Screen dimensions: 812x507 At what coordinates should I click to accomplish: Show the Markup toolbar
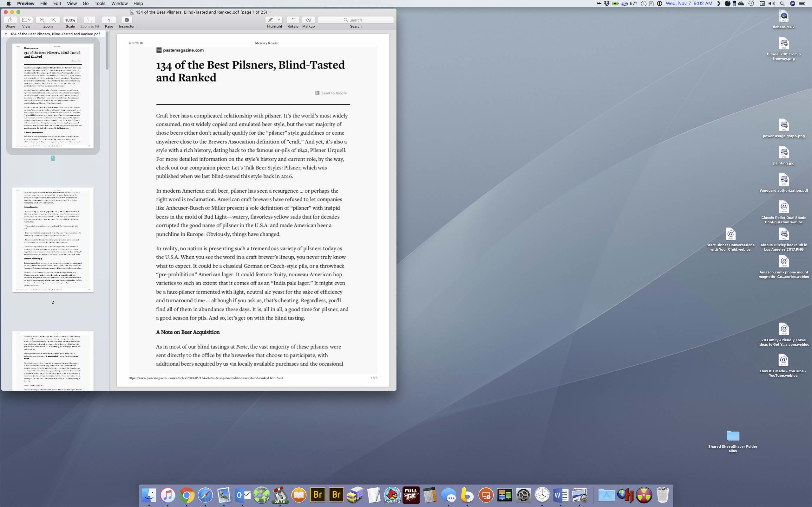[308, 20]
